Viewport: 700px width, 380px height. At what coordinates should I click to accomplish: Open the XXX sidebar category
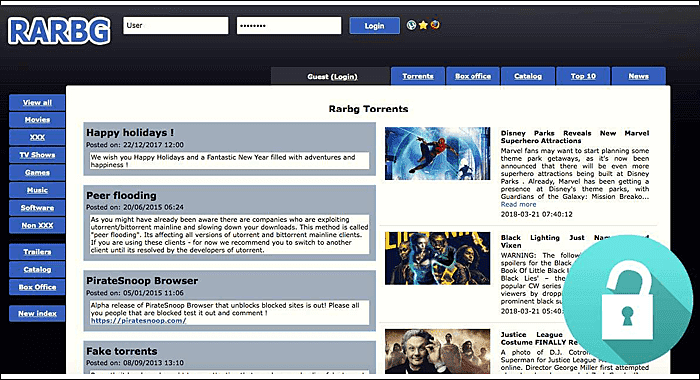point(37,137)
